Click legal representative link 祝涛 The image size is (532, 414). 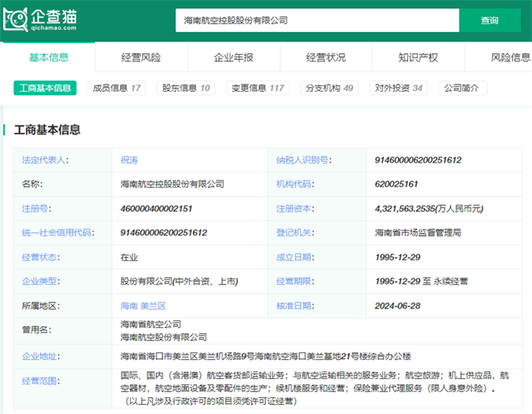pos(129,160)
